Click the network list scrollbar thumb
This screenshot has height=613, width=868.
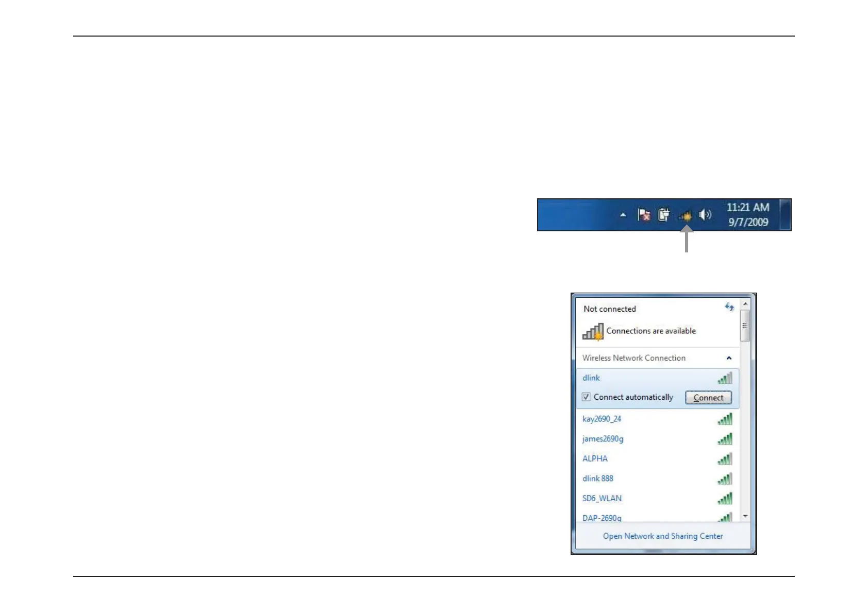pyautogui.click(x=745, y=326)
